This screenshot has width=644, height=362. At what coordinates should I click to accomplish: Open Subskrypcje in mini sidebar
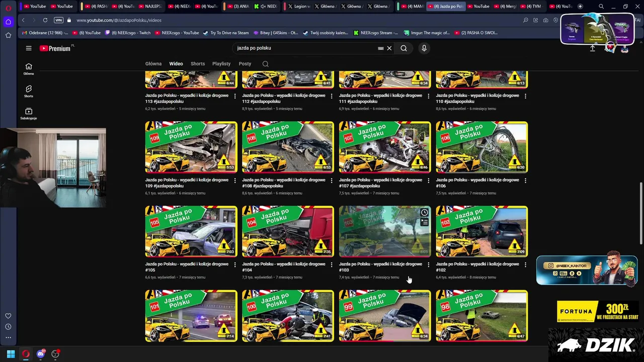click(29, 114)
